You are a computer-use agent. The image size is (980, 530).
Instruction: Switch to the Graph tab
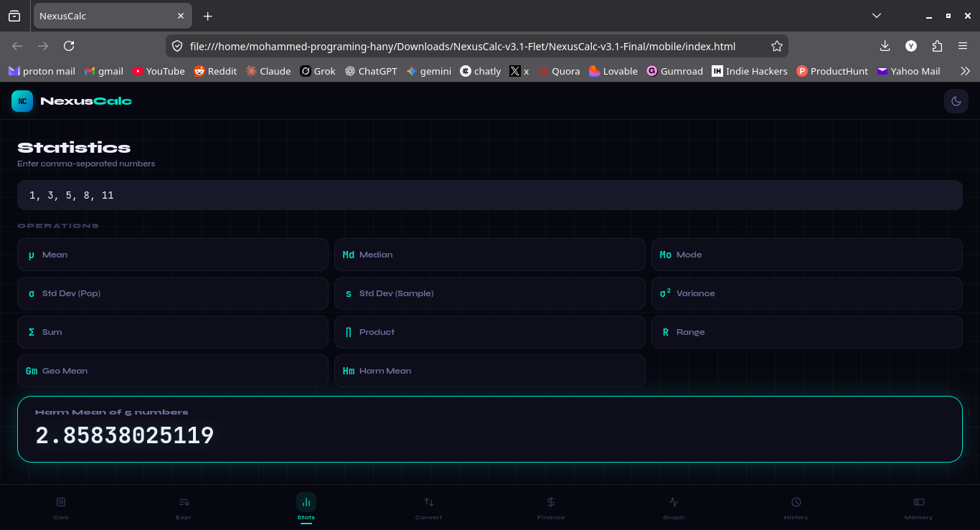pyautogui.click(x=674, y=508)
